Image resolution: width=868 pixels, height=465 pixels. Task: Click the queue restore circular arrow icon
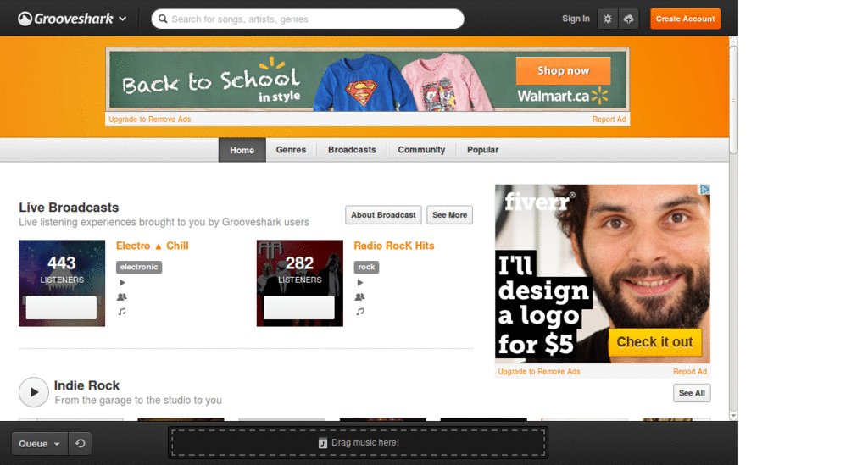click(x=81, y=444)
